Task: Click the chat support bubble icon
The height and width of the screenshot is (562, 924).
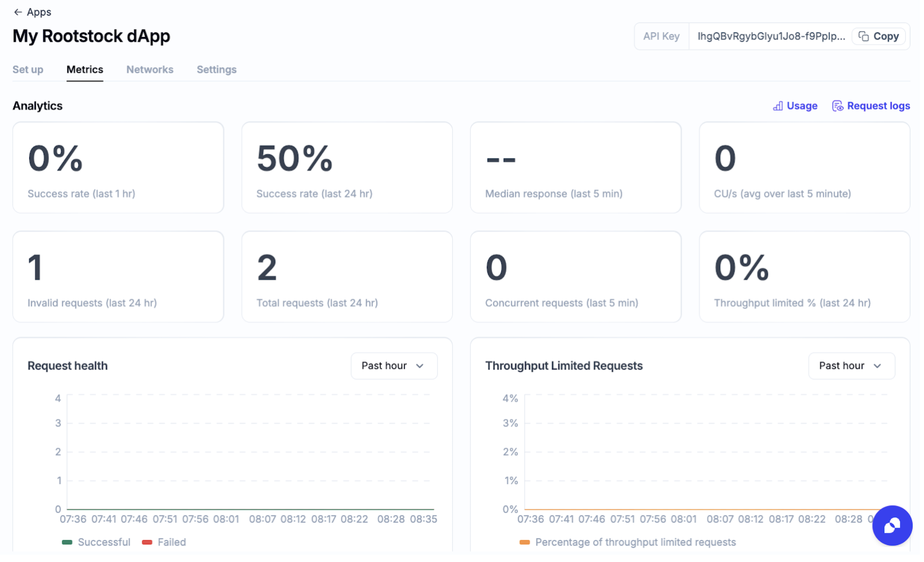Action: (x=892, y=526)
